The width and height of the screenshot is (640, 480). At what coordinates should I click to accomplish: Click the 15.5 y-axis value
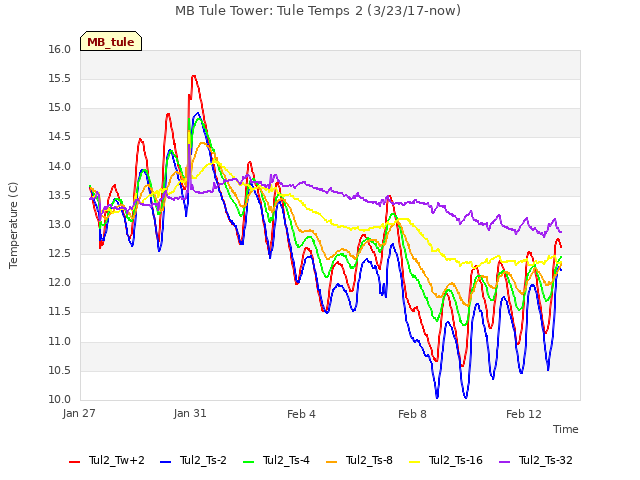pyautogui.click(x=60, y=78)
